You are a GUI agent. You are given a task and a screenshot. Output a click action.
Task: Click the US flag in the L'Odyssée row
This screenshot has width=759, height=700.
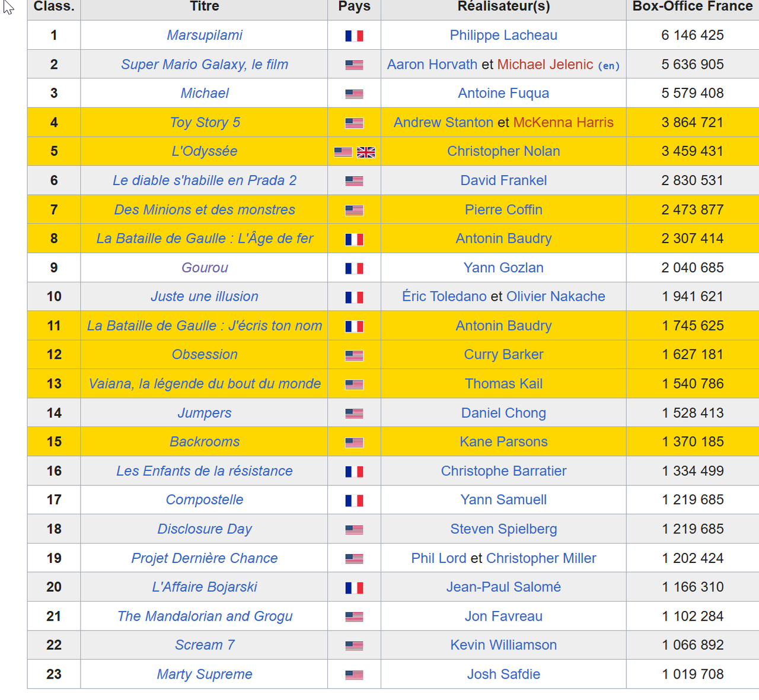pos(343,152)
